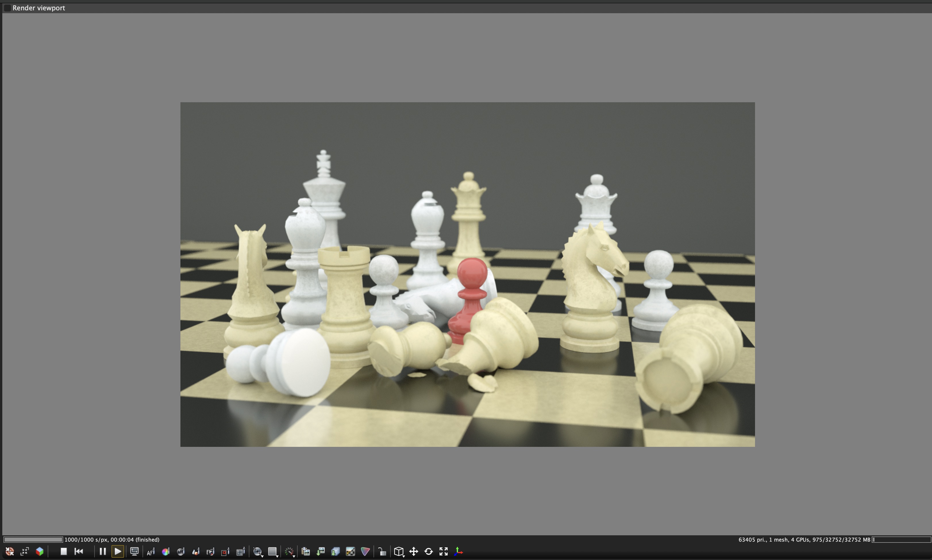Open the object gizmo cube dropdown
This screenshot has height=560, width=932.
[x=399, y=552]
